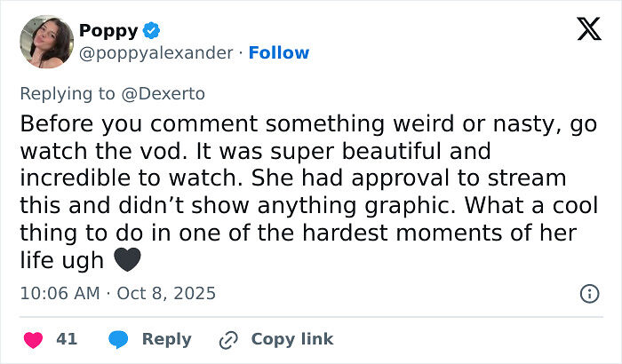Follow the poppyalexander account
The height and width of the screenshot is (364, 622).
click(x=279, y=53)
